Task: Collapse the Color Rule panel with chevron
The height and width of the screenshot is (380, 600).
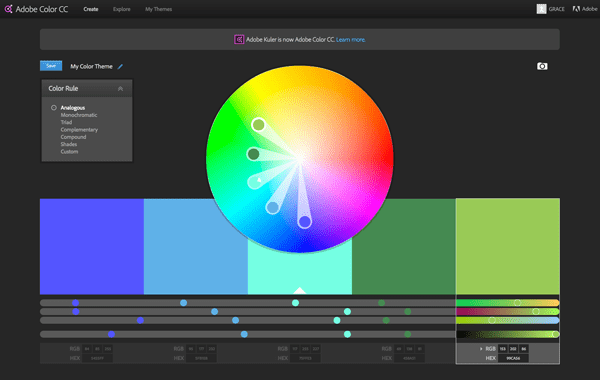Action: pos(121,88)
